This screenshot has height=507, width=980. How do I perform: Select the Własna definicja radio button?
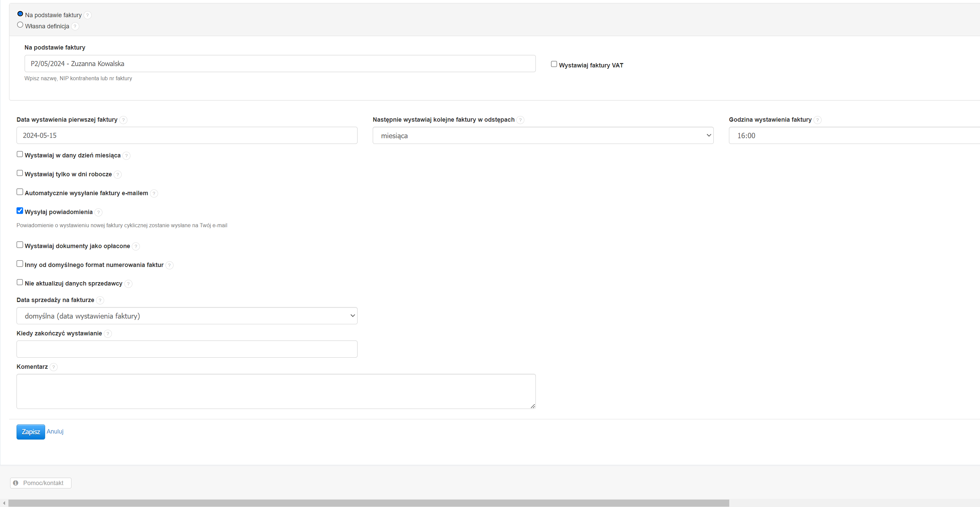pyautogui.click(x=20, y=25)
